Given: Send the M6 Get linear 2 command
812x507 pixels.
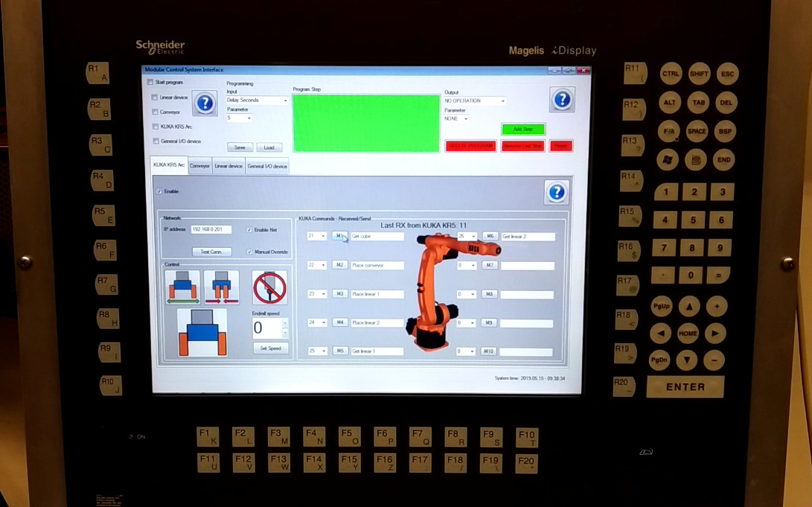Looking at the screenshot, I should (490, 236).
